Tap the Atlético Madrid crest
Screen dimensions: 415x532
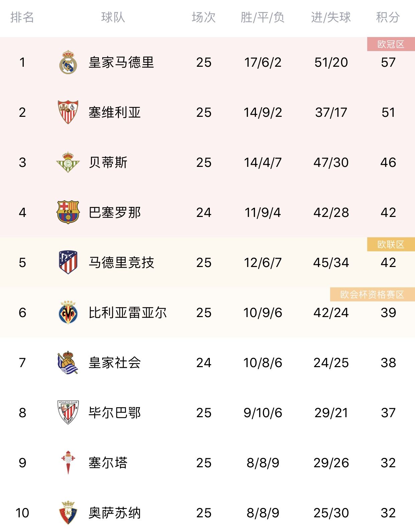68,262
